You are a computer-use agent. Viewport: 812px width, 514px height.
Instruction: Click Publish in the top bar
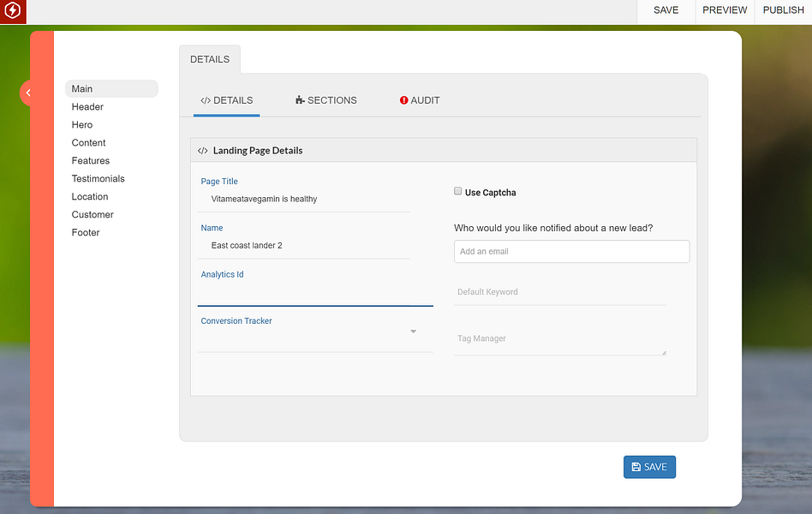coord(783,10)
